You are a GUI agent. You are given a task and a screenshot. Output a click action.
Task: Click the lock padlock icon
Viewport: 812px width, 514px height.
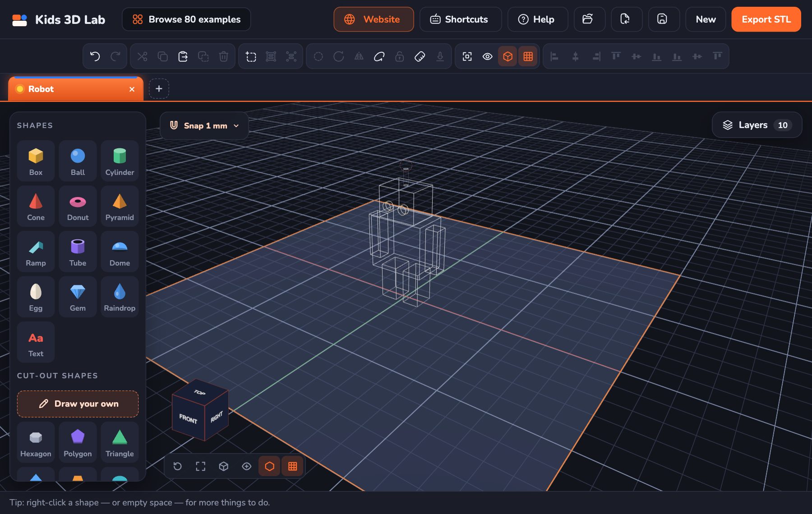point(399,56)
